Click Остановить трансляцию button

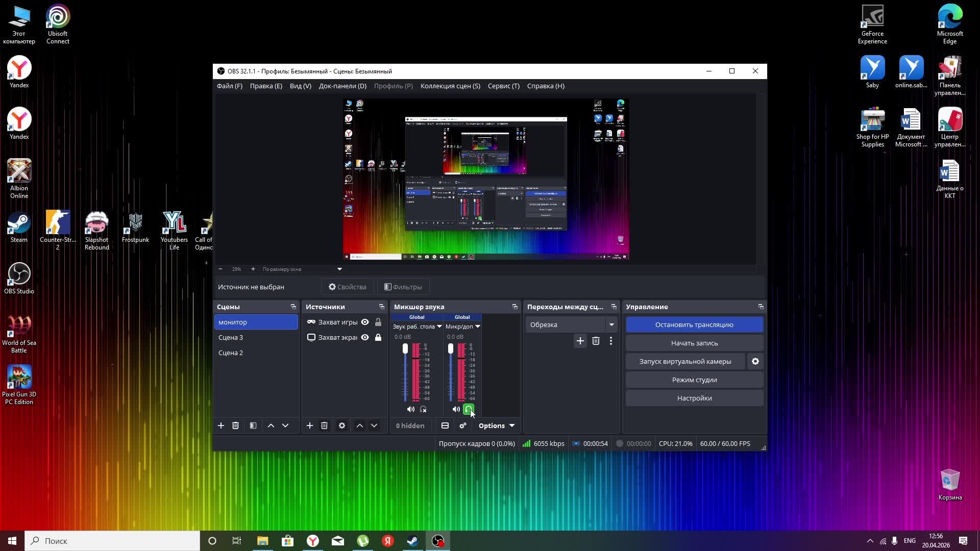[694, 324]
